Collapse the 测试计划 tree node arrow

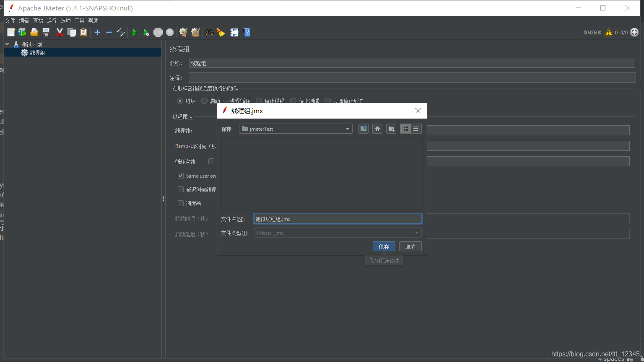[7, 44]
